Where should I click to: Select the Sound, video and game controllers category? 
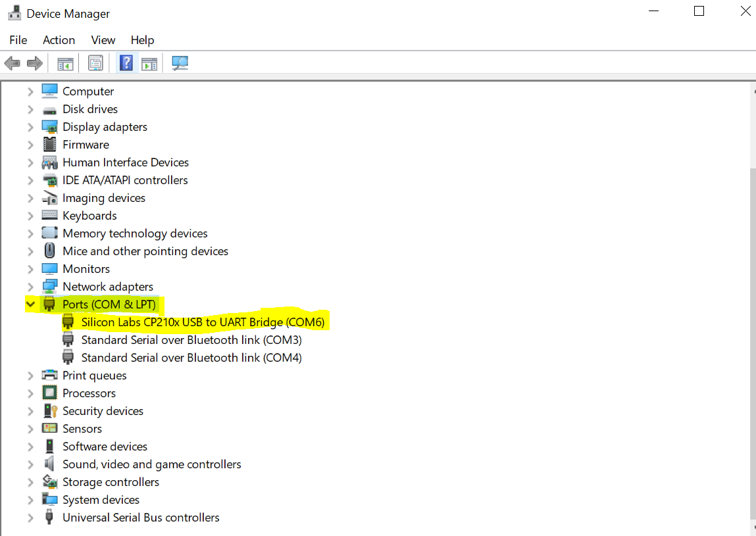click(x=151, y=464)
